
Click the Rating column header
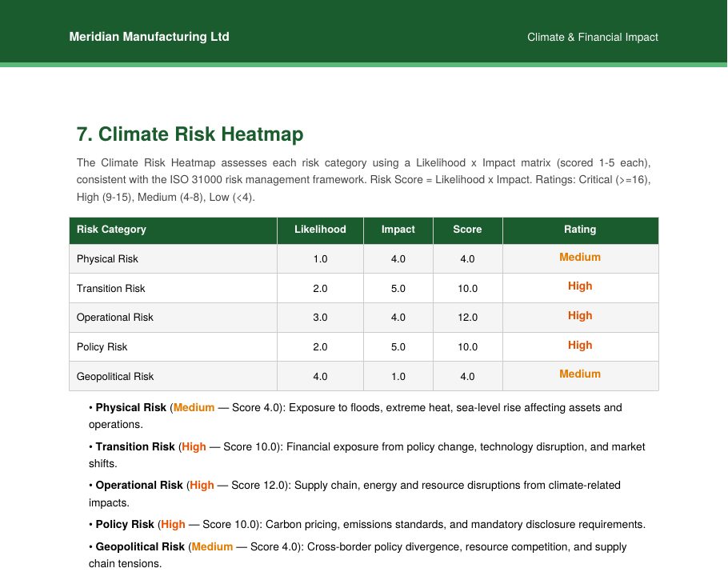pyautogui.click(x=580, y=230)
